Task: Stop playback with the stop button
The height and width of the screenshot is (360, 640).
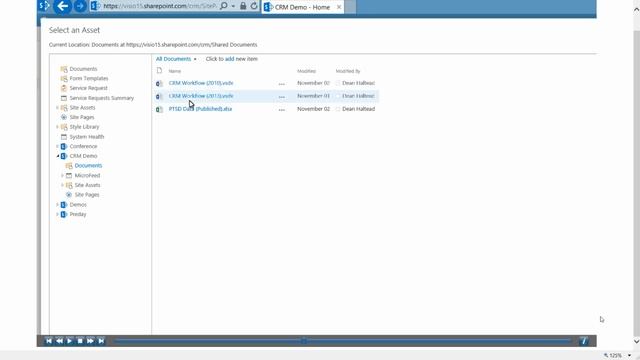Action: tap(80, 341)
